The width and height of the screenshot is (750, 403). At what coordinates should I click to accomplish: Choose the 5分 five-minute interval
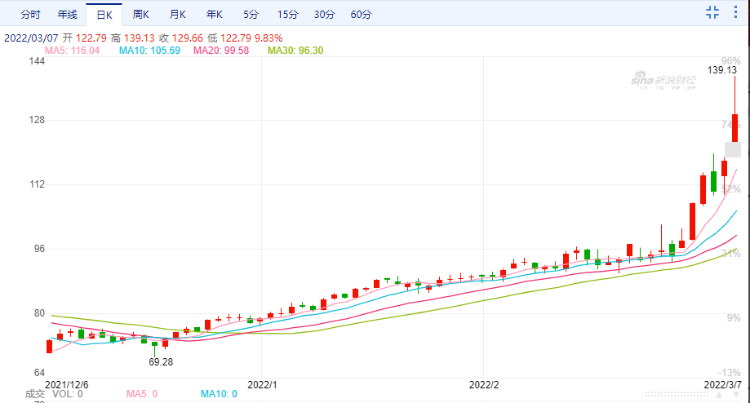pyautogui.click(x=250, y=14)
